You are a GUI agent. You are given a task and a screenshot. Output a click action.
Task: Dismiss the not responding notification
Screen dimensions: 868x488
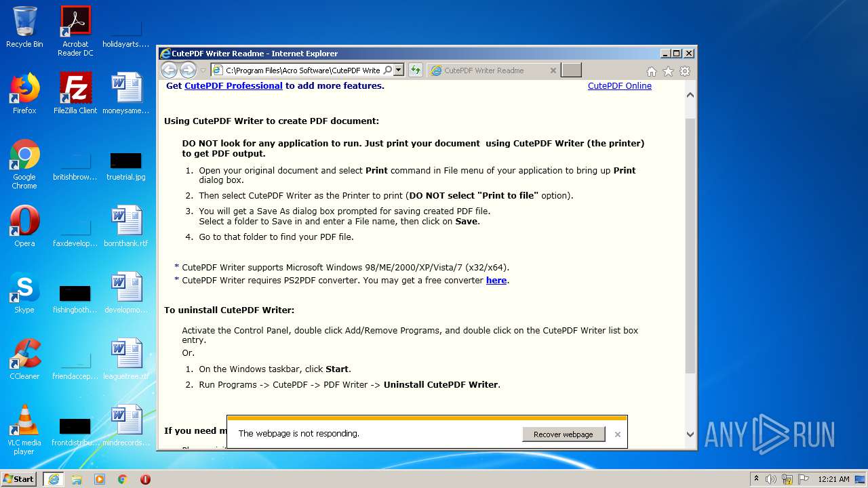(617, 434)
